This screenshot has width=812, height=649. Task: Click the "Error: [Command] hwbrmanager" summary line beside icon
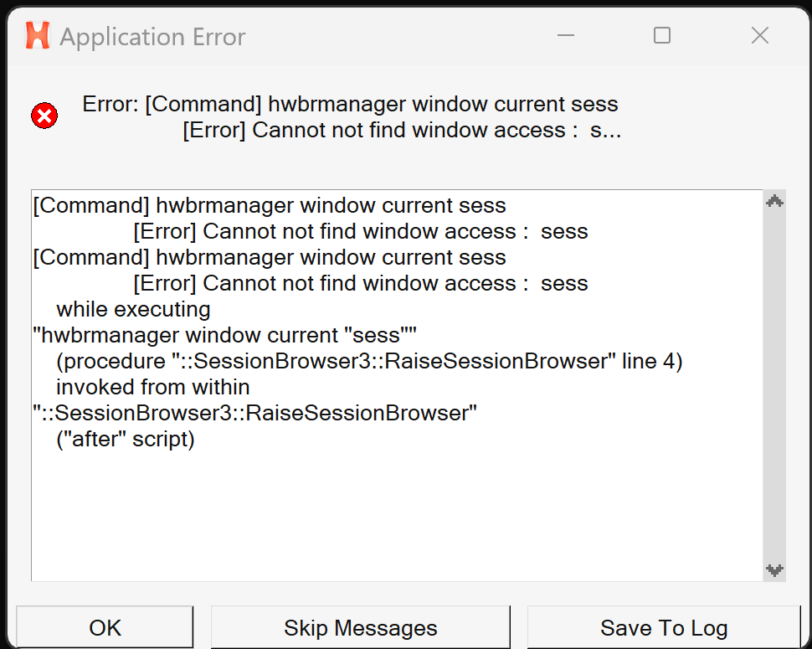[x=350, y=104]
